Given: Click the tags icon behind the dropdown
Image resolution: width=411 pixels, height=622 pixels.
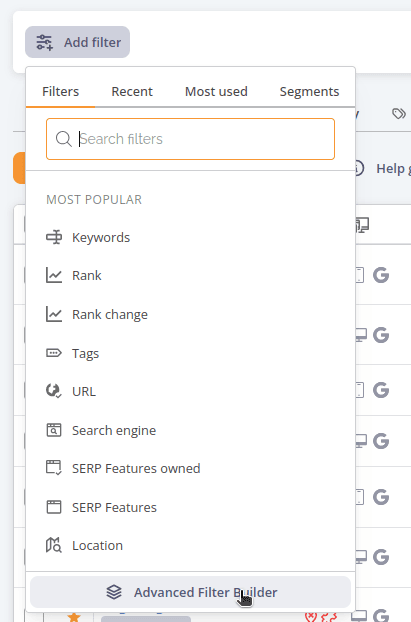Looking at the screenshot, I should click(x=399, y=114).
